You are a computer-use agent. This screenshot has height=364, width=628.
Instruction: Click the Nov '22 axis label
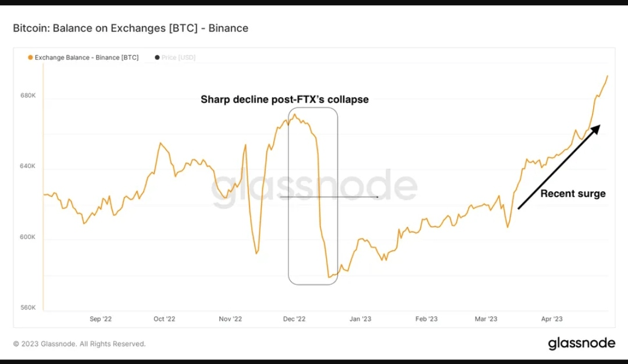coord(230,319)
